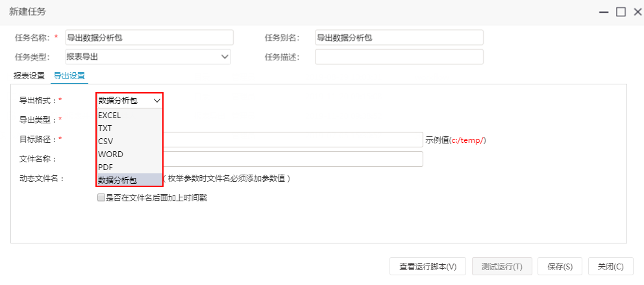Click the 任务别名 input field
The image size is (644, 285).
tap(399, 38)
